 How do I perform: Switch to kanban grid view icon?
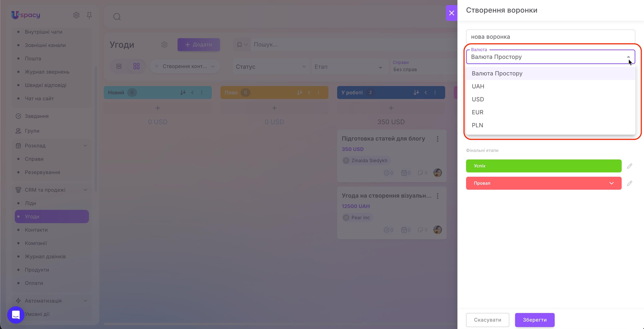click(x=137, y=66)
